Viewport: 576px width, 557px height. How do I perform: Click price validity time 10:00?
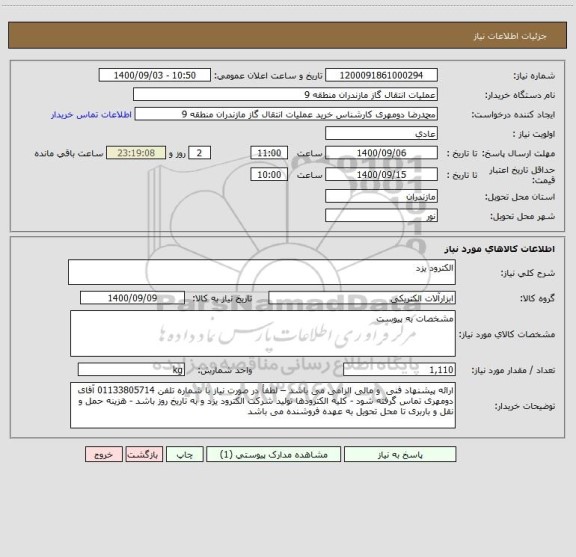[269, 174]
